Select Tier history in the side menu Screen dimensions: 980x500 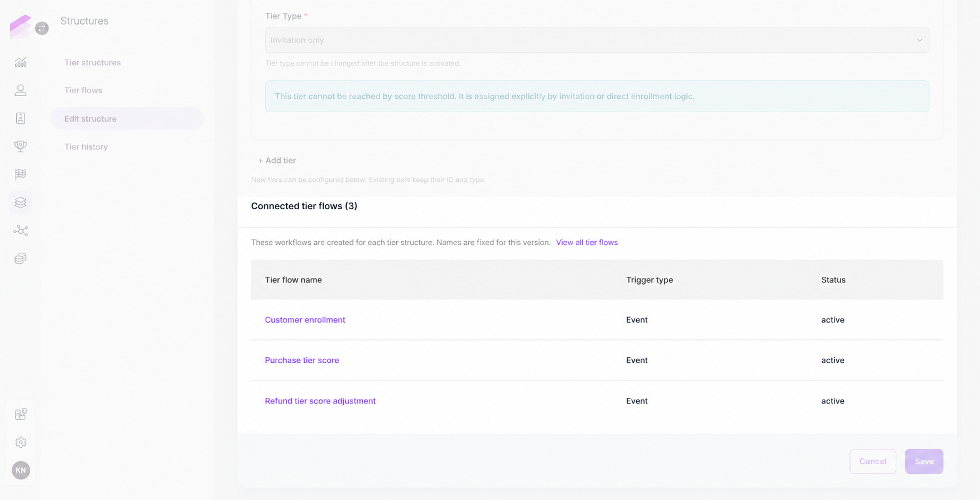86,147
